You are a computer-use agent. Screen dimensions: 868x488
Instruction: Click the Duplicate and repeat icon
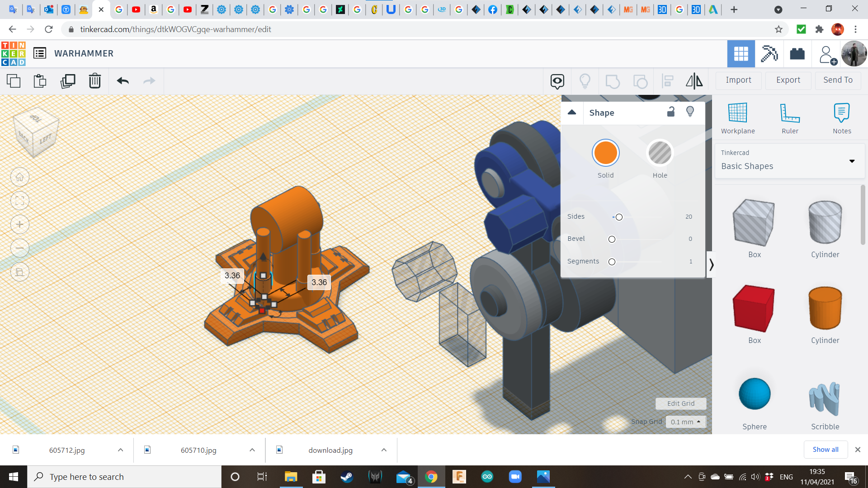pyautogui.click(x=68, y=81)
